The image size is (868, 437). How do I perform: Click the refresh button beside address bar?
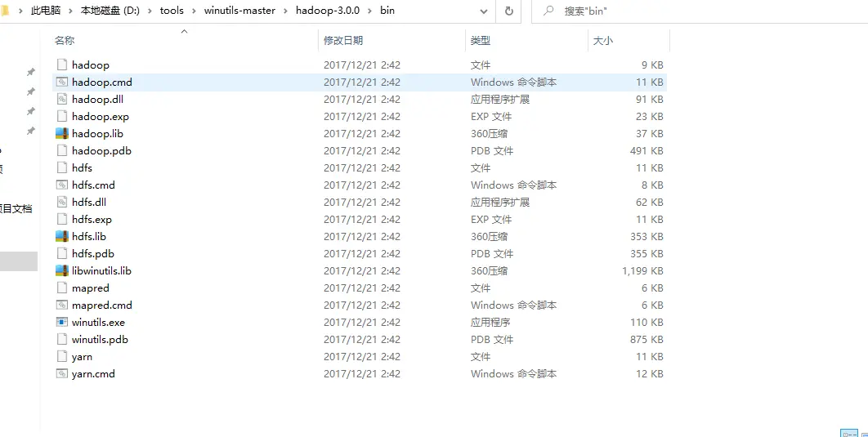508,11
